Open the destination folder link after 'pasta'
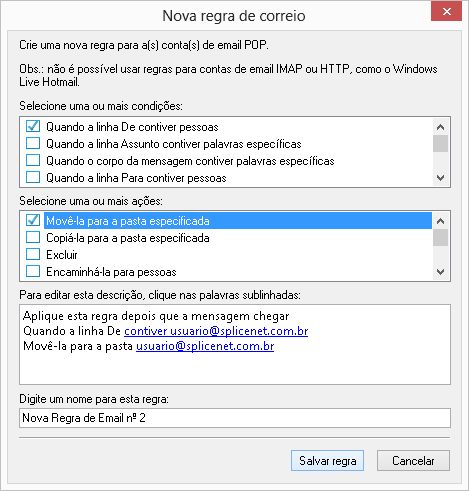This screenshot has height=491, width=469. pos(205,346)
